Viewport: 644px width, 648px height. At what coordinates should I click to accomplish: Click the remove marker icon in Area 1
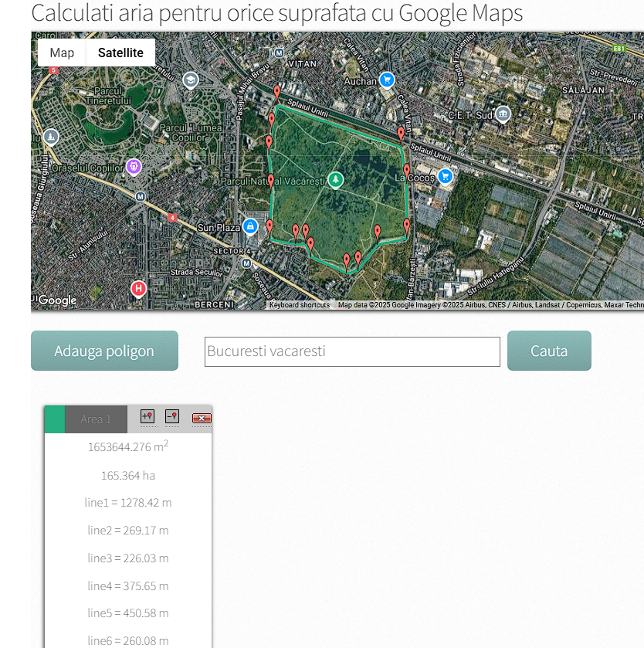click(171, 417)
